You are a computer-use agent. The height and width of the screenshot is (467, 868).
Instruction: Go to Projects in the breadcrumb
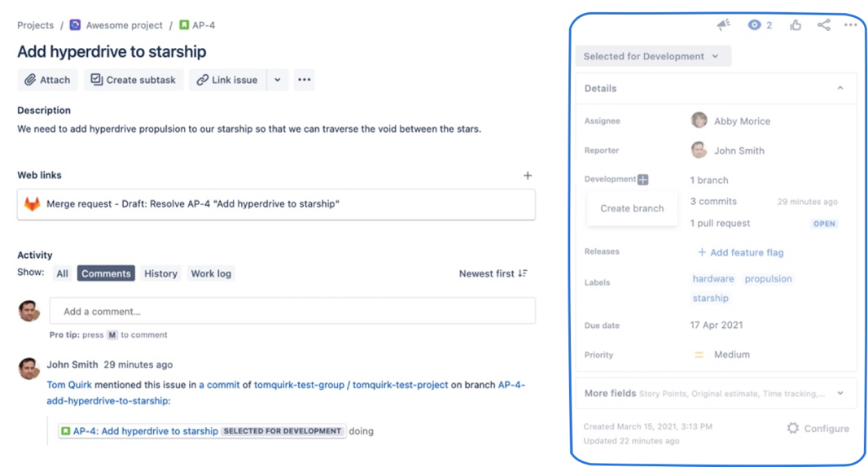pos(36,25)
